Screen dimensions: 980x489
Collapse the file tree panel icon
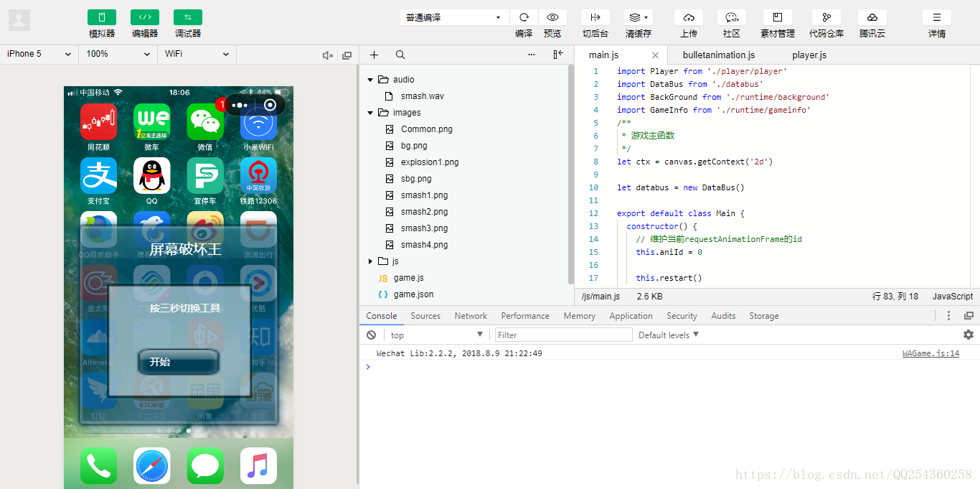558,55
